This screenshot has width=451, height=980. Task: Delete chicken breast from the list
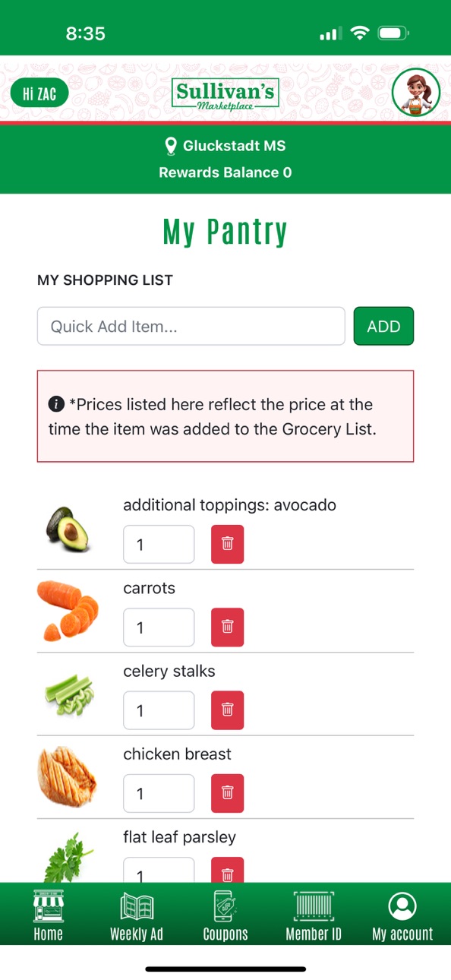click(x=227, y=793)
